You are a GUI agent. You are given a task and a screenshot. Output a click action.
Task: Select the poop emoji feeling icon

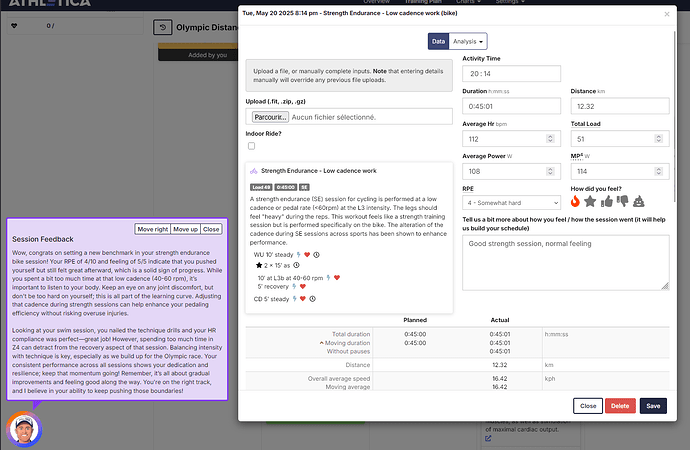639,201
